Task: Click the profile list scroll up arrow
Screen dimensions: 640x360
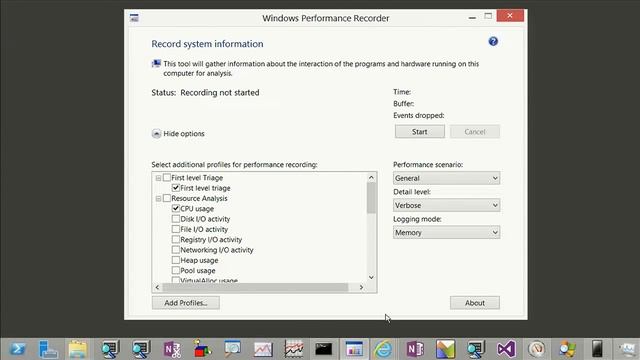Action: point(371,177)
